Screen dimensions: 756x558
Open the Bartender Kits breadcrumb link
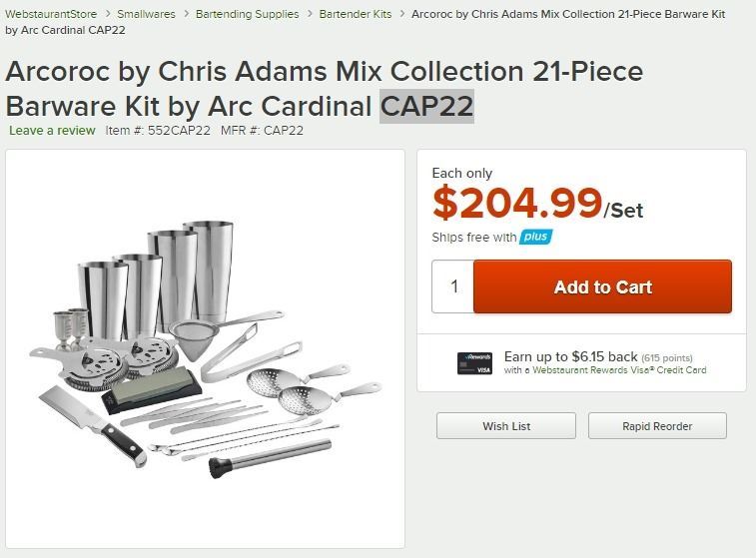point(356,15)
